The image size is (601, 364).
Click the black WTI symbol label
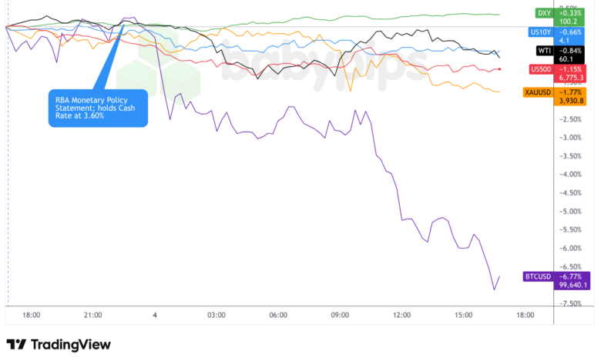(x=543, y=51)
